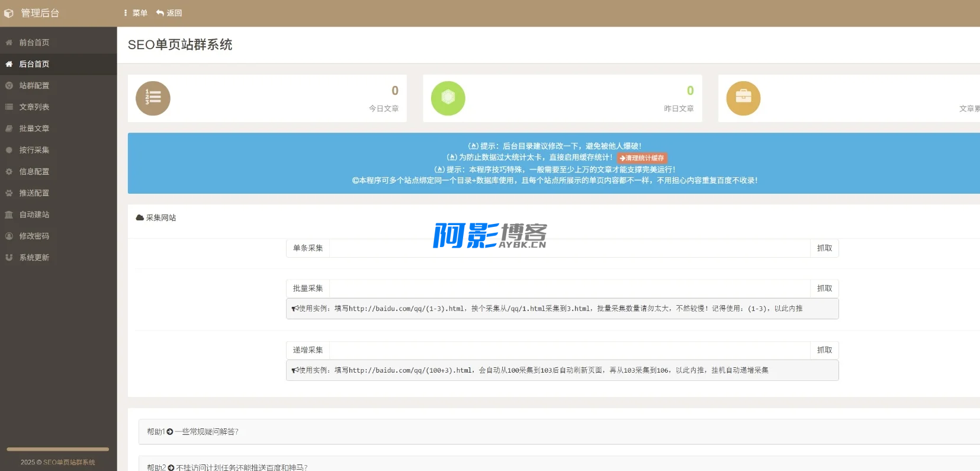Click the brown list icon for today's articles

[x=153, y=98]
